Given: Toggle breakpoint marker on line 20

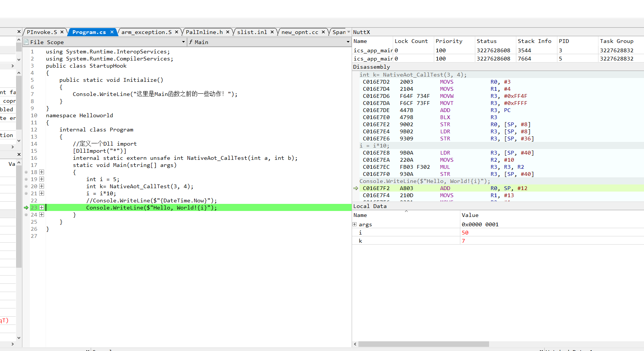Looking at the screenshot, I should click(26, 186).
